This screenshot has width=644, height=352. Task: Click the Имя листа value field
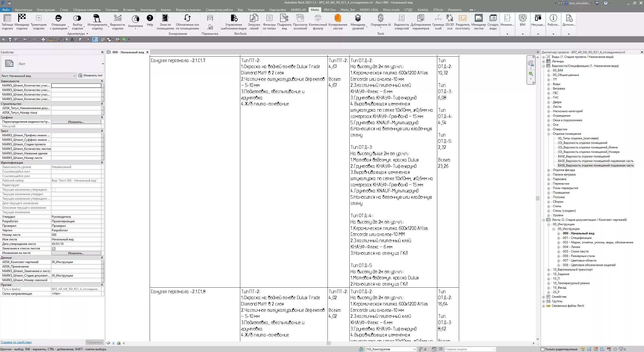tap(76, 239)
